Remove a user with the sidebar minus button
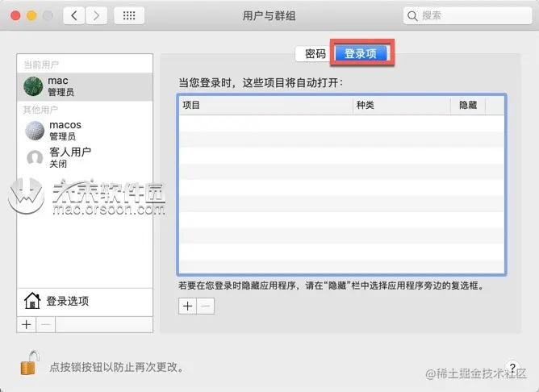Viewport: 539px width, 392px height. [46, 325]
